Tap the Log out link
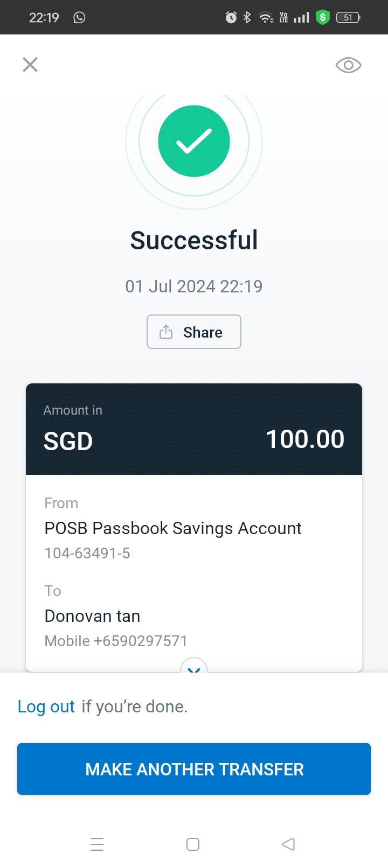The height and width of the screenshot is (868, 388). click(x=46, y=706)
